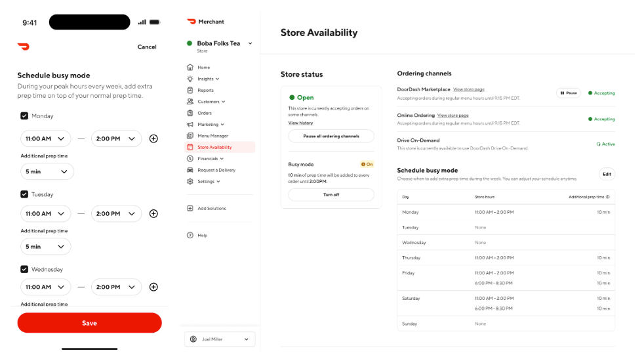The width and height of the screenshot is (644, 363).
Task: Click the Thursday row in the schedule table
Action: pos(506,258)
